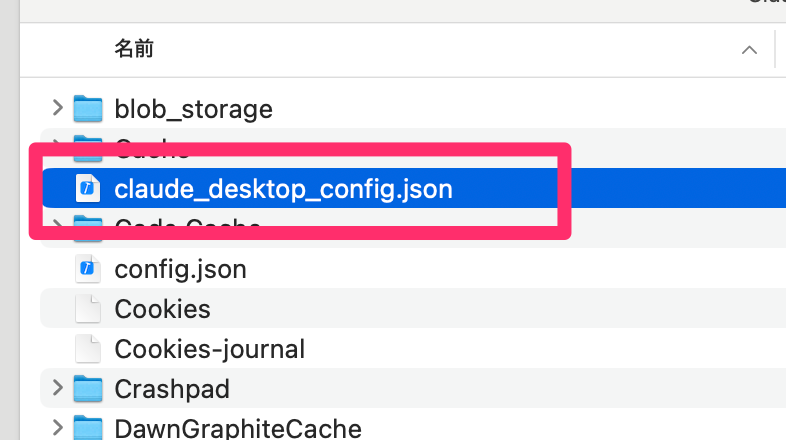This screenshot has height=440, width=786.
Task: Select the Cookies-journal file name
Action: [x=210, y=349]
